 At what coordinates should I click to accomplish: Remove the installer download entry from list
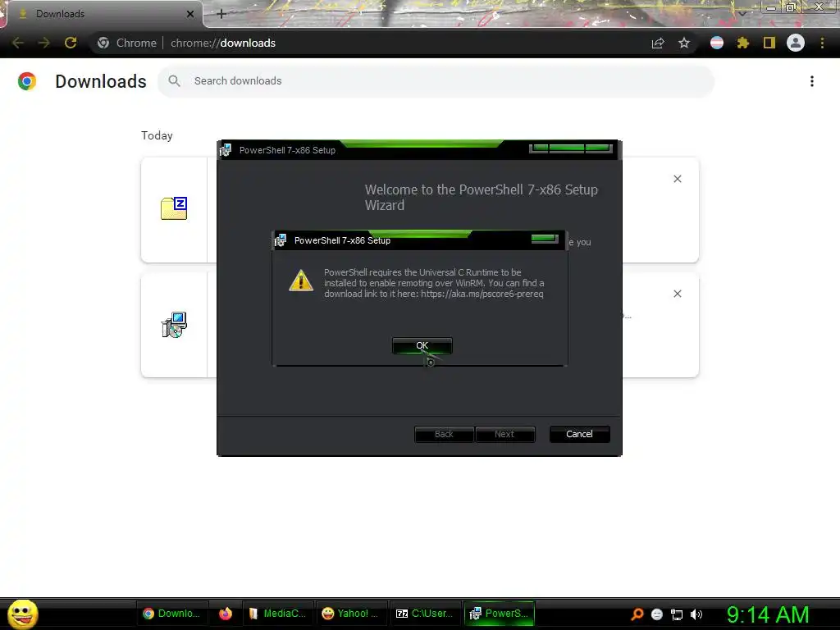click(x=677, y=294)
